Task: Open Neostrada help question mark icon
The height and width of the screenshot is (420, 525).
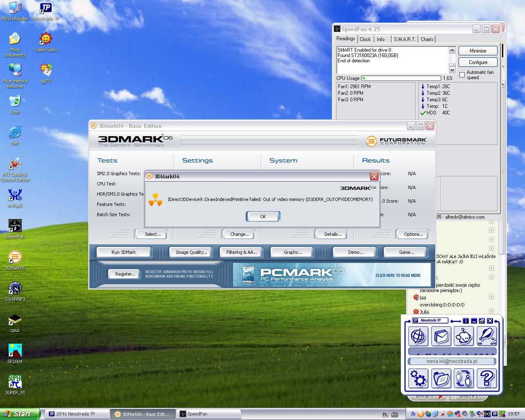Action: (x=487, y=378)
